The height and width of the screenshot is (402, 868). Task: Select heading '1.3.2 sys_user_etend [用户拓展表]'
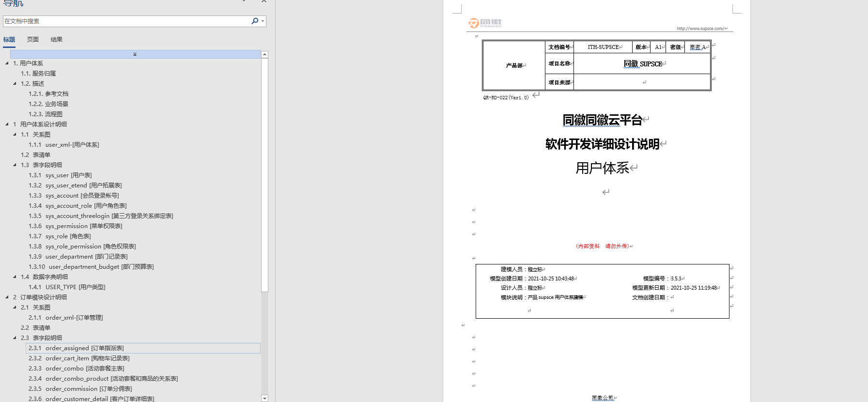75,186
